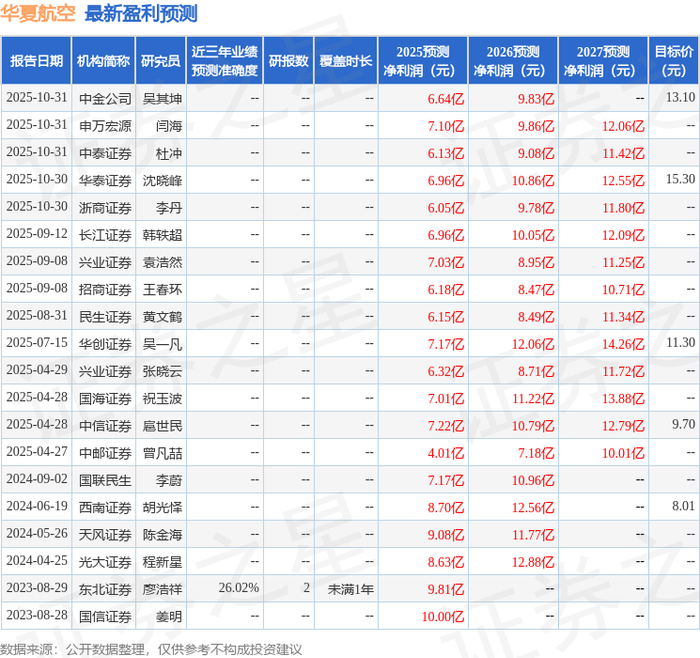Viewport: 700px width, 658px height.
Task: Click institution 光大证券
Action: click(x=105, y=562)
